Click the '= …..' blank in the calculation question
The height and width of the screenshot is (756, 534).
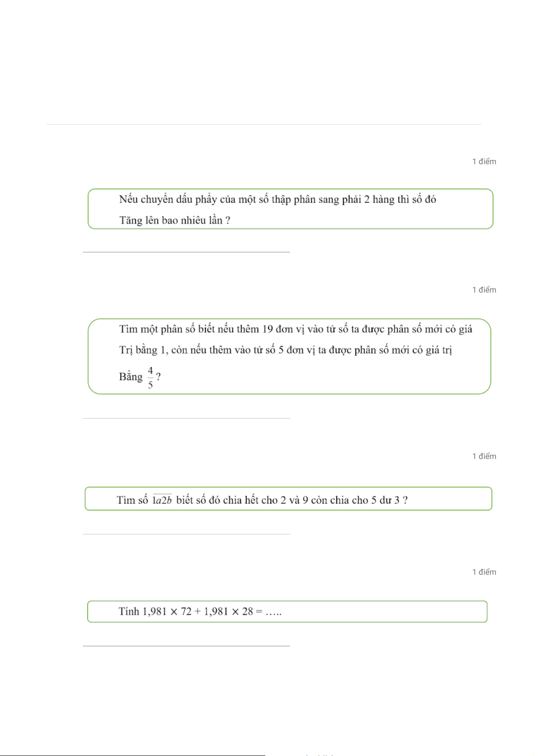pos(269,612)
